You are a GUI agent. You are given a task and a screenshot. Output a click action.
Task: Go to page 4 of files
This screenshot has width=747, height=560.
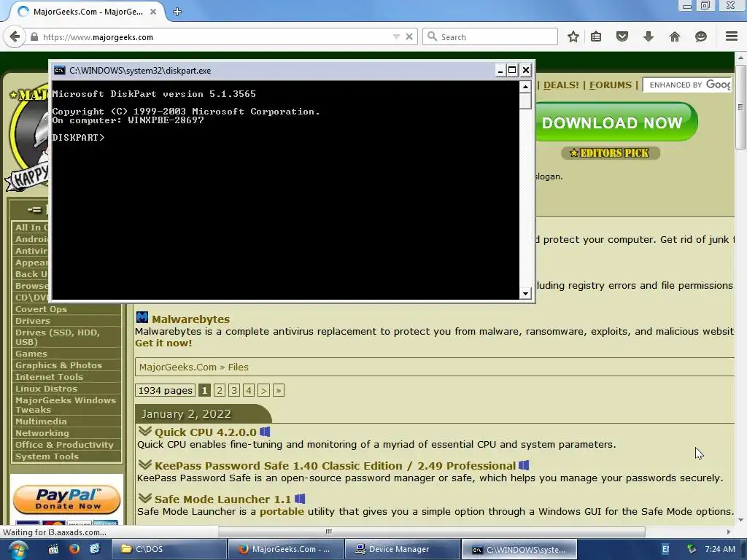(x=249, y=391)
